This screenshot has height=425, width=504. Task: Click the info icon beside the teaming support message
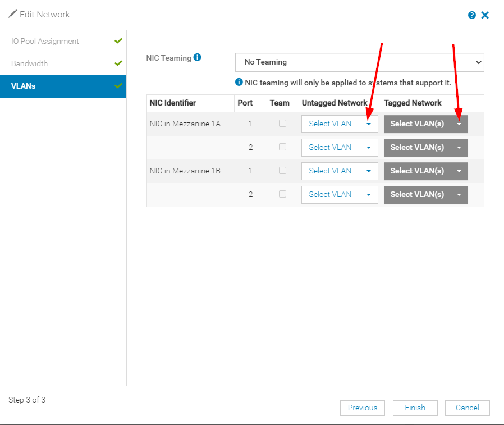click(237, 83)
